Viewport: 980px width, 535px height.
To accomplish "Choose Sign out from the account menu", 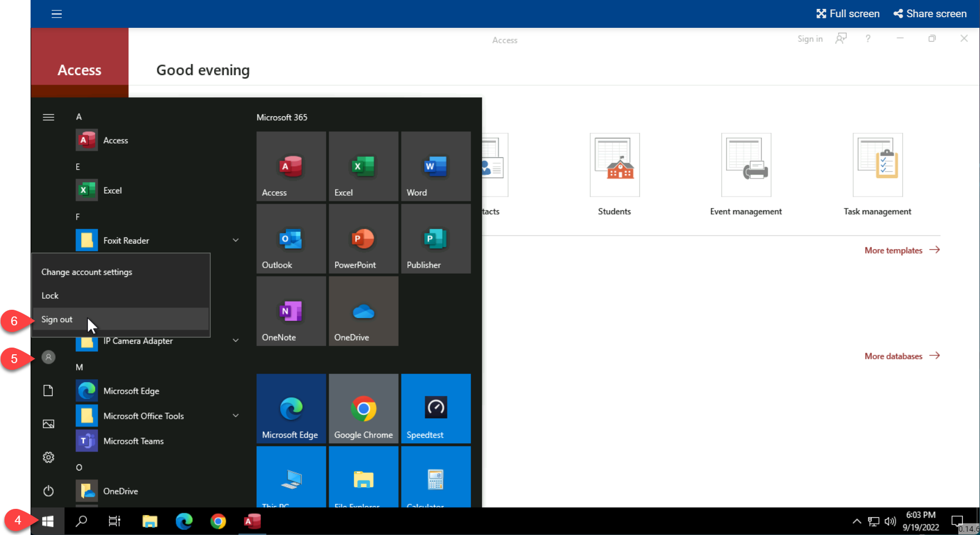I will [x=121, y=319].
